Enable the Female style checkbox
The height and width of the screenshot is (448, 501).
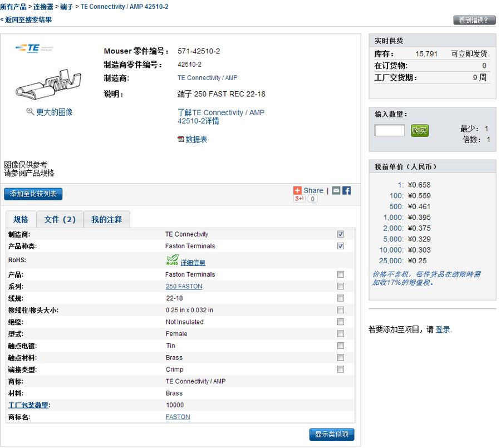pyautogui.click(x=341, y=334)
